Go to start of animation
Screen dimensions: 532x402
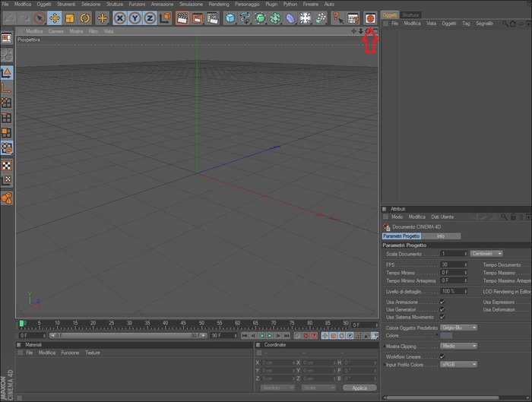click(x=244, y=336)
